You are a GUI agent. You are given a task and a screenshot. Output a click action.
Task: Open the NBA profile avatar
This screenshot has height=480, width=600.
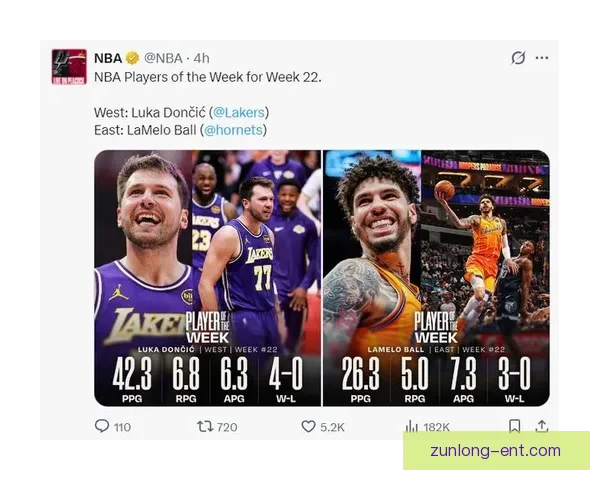[x=69, y=67]
